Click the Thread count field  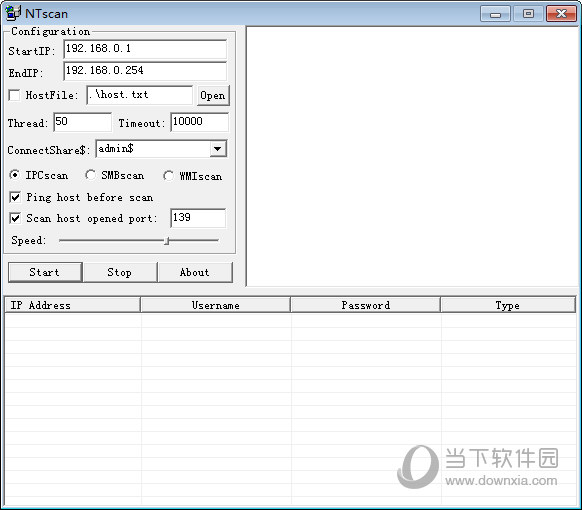82,122
